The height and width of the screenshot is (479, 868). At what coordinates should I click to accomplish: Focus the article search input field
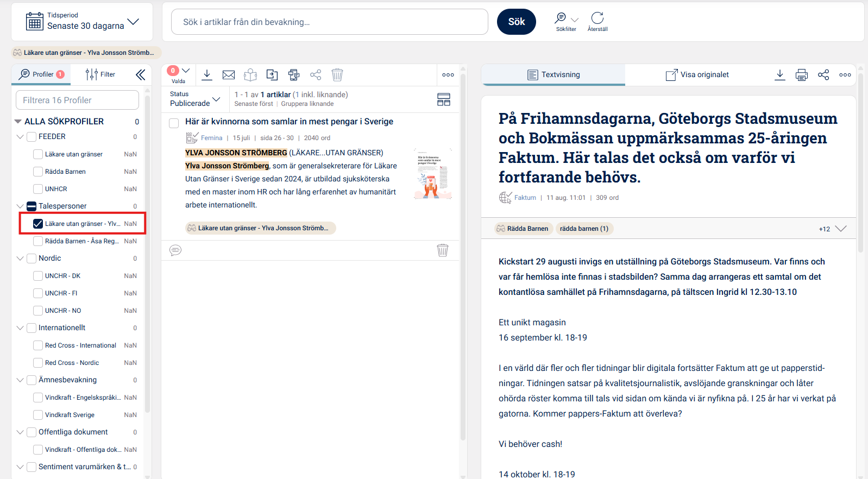[x=330, y=22]
